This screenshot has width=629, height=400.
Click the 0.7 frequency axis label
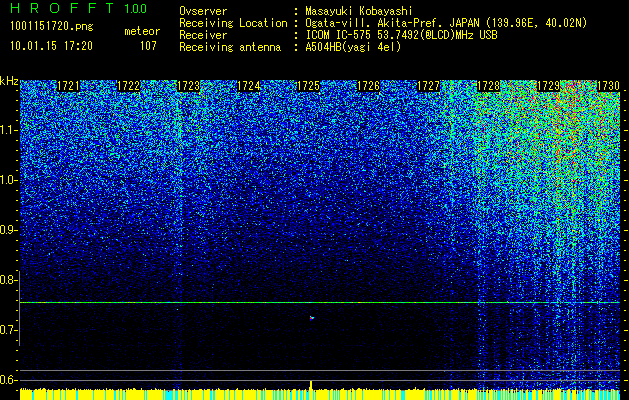[x=8, y=330]
